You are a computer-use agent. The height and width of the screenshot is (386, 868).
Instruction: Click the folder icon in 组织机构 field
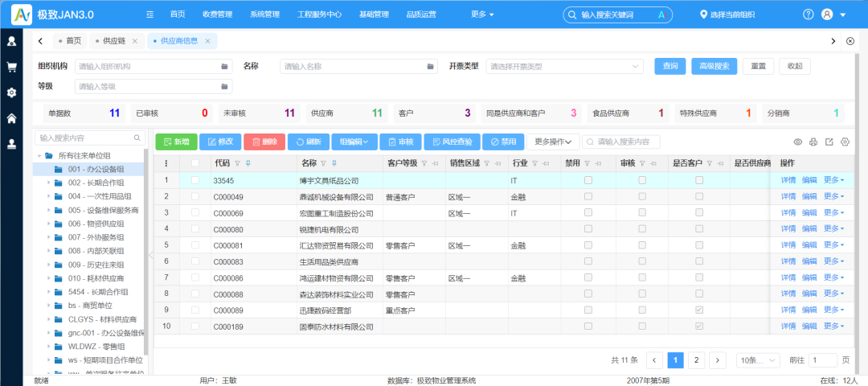tap(224, 67)
